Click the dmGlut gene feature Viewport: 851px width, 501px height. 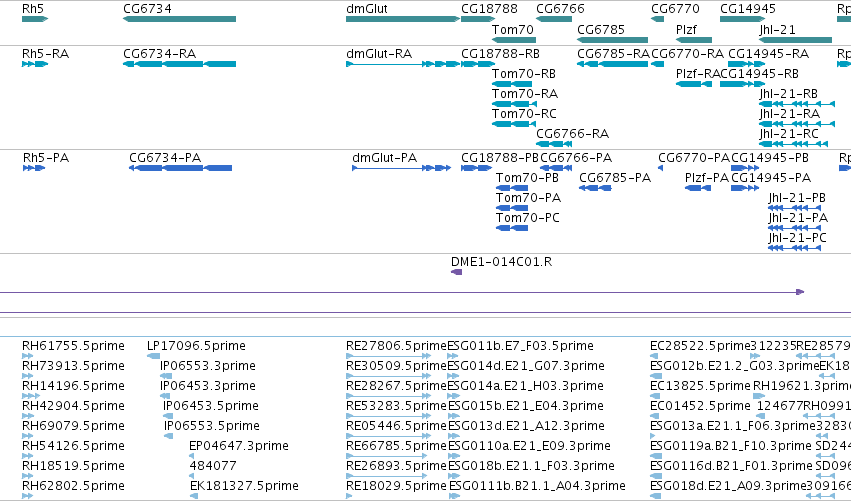pyautogui.click(x=403, y=19)
